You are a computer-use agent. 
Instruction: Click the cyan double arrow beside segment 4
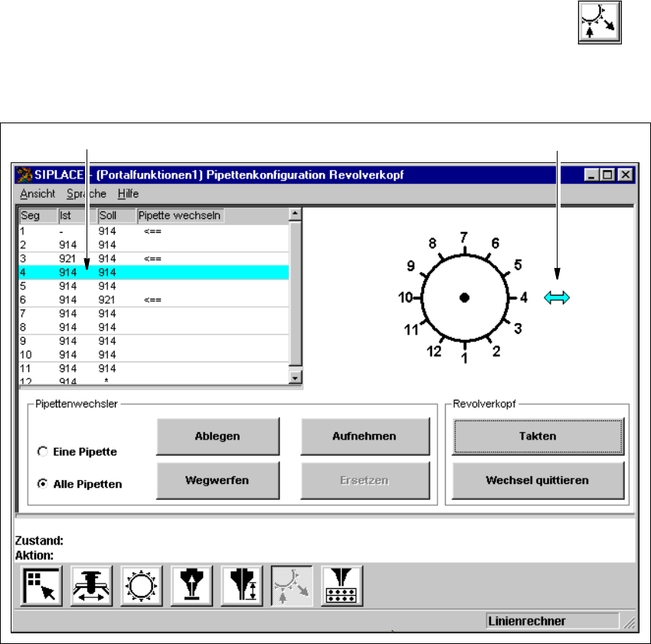pyautogui.click(x=558, y=299)
